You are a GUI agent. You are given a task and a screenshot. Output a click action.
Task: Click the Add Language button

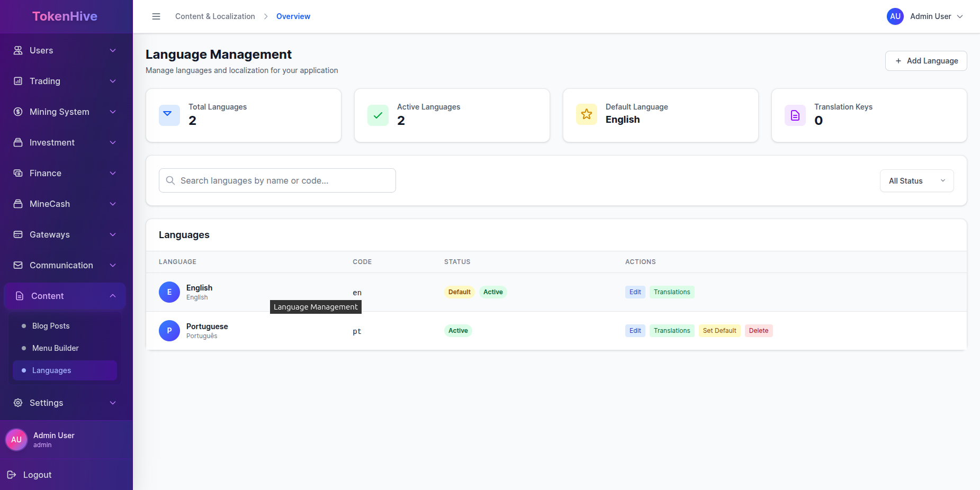[926, 61]
